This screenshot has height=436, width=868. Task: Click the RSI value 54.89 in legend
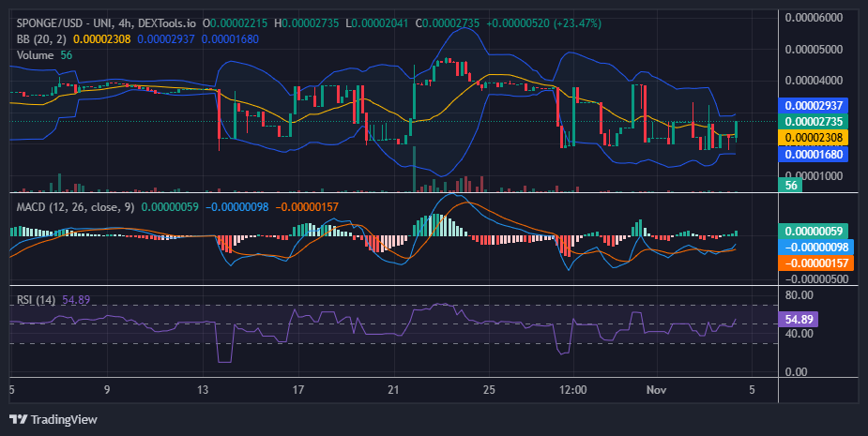[x=76, y=300]
